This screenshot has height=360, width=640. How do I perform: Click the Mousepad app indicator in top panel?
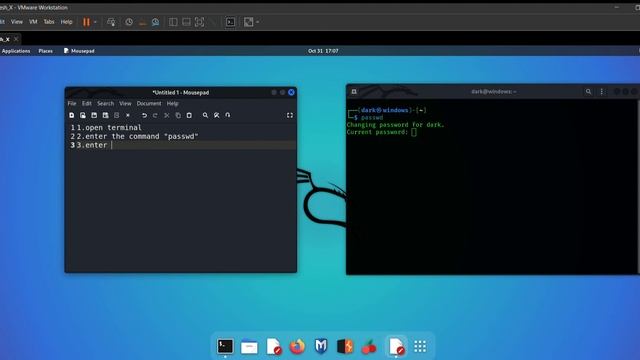pyautogui.click(x=79, y=51)
